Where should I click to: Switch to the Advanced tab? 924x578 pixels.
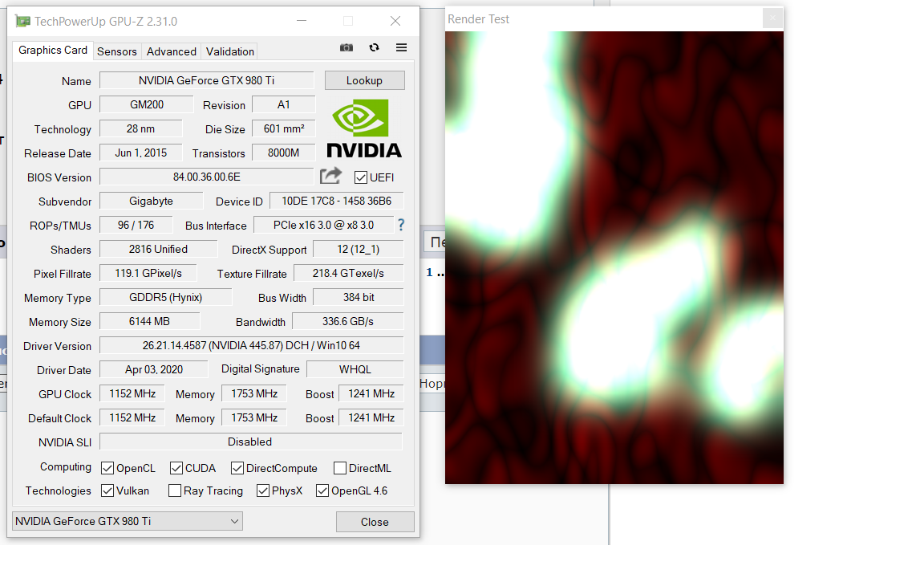172,52
